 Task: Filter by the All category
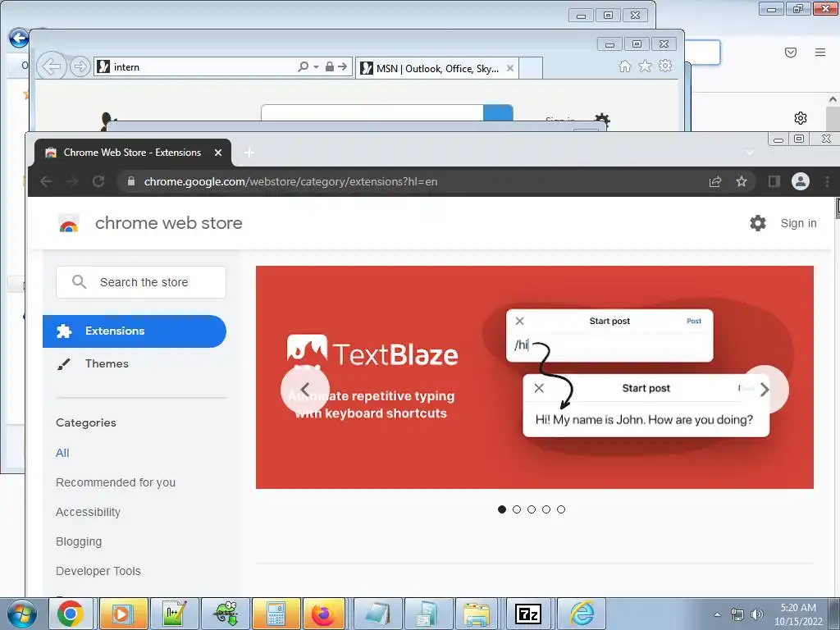point(62,453)
